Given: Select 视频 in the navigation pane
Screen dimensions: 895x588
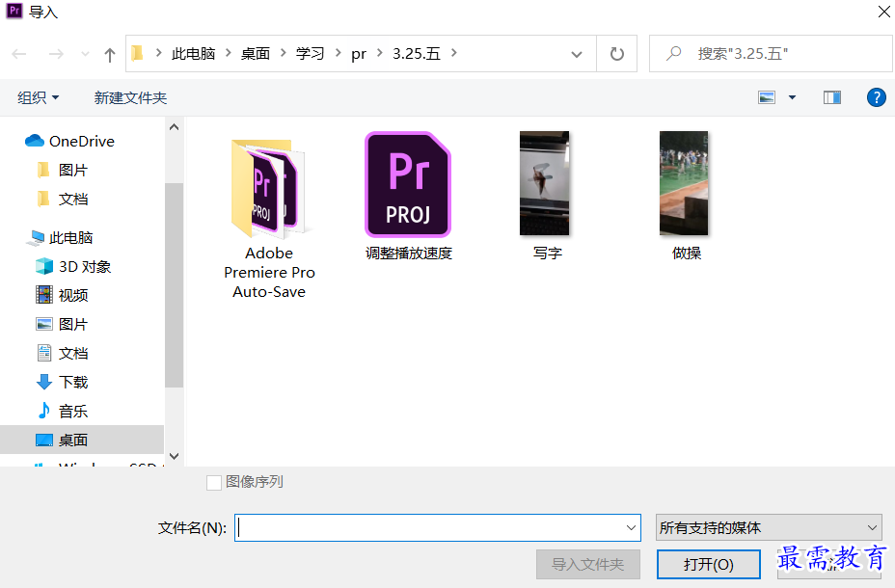Looking at the screenshot, I should coord(63,295).
